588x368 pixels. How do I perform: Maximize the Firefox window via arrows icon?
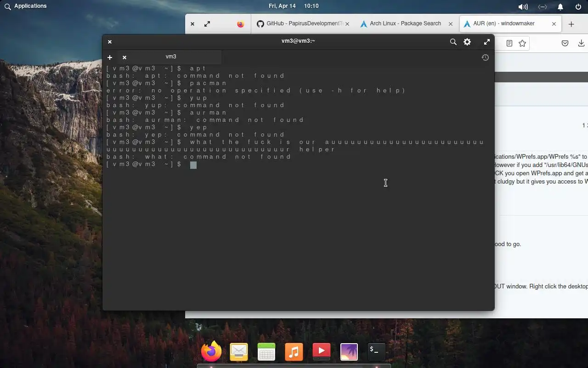[207, 24]
